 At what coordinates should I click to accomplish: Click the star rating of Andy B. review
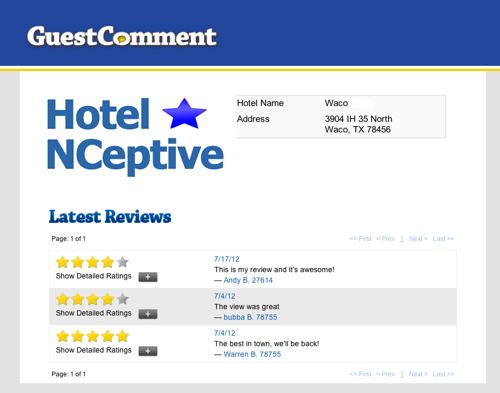(x=92, y=262)
